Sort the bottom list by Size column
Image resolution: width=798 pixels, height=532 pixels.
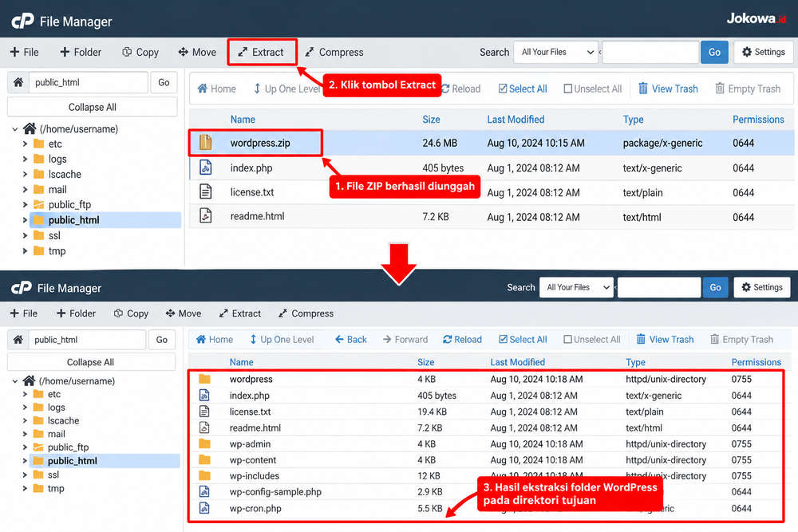coord(425,362)
